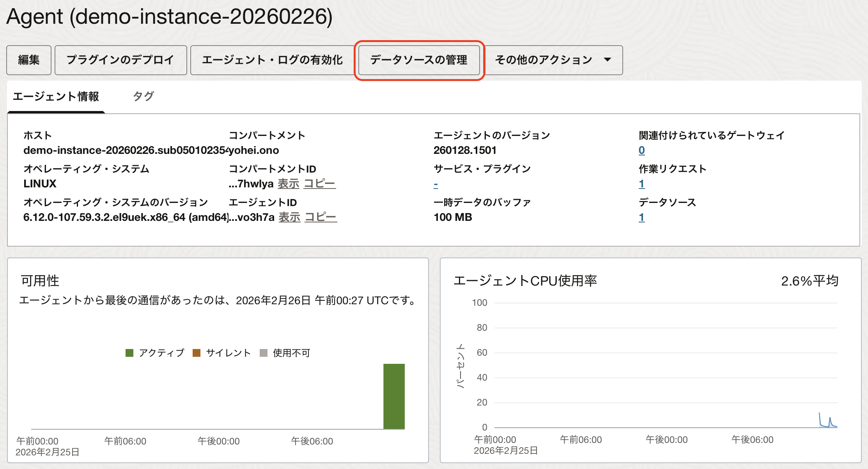Open associated gateways count link
868x469 pixels.
click(x=641, y=150)
